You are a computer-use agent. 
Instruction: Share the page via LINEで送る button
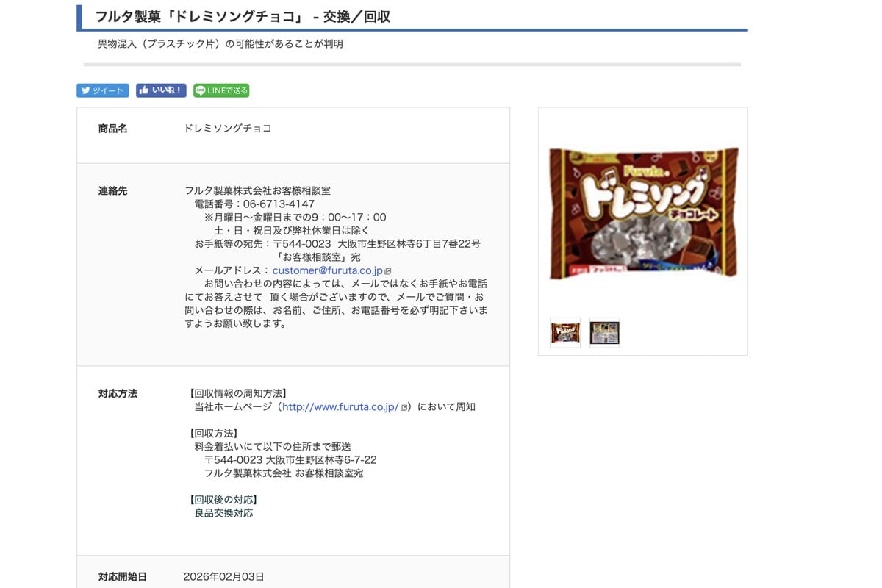point(221,90)
